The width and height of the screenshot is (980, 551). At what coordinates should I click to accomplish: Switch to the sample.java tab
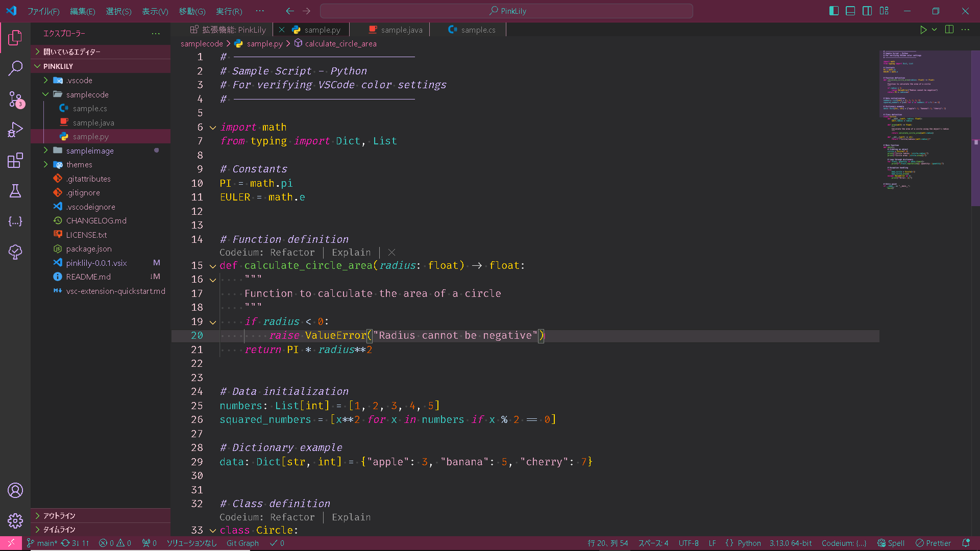pyautogui.click(x=401, y=30)
